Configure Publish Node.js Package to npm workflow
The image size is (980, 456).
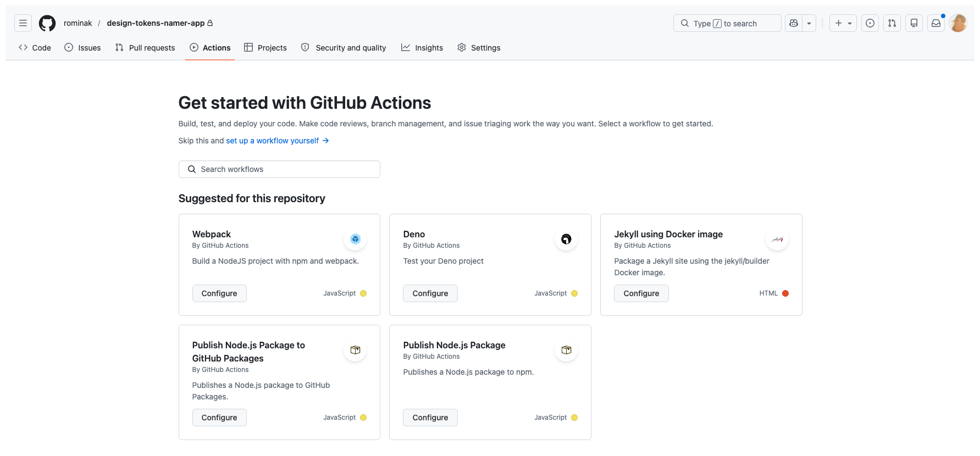tap(430, 418)
